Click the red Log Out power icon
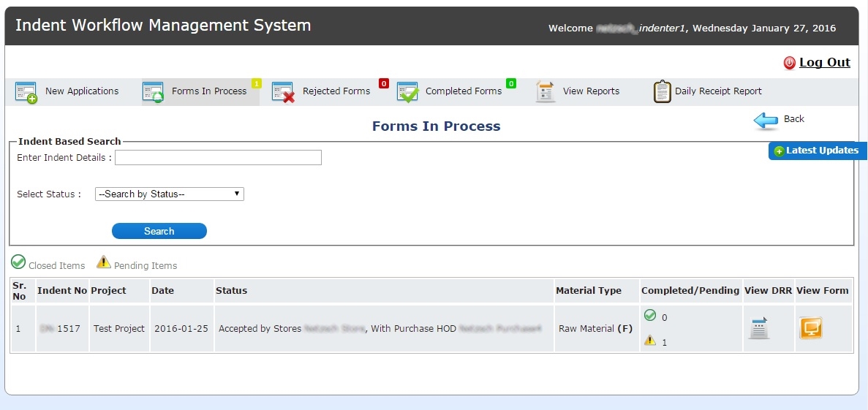 coord(789,63)
